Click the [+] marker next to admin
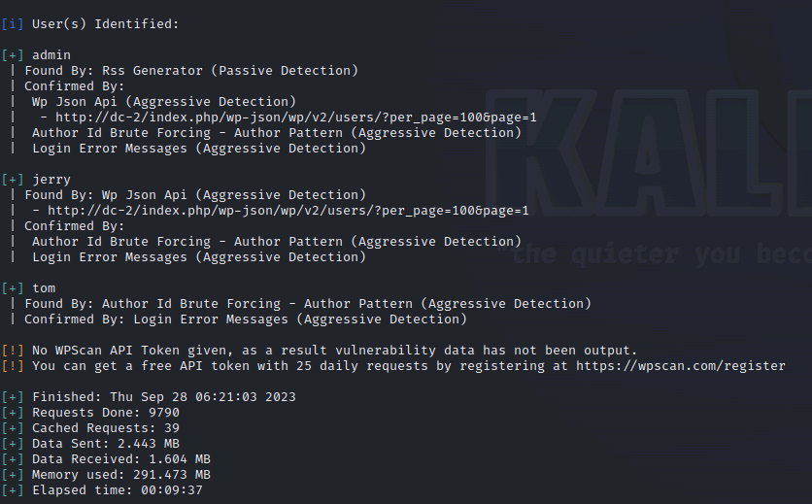Viewport: 812px width, 504px height. coord(13,54)
